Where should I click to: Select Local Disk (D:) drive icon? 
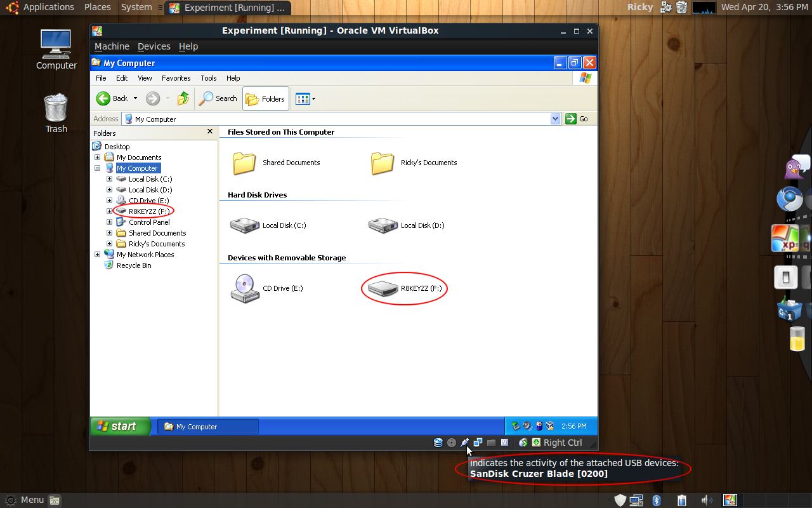(383, 225)
